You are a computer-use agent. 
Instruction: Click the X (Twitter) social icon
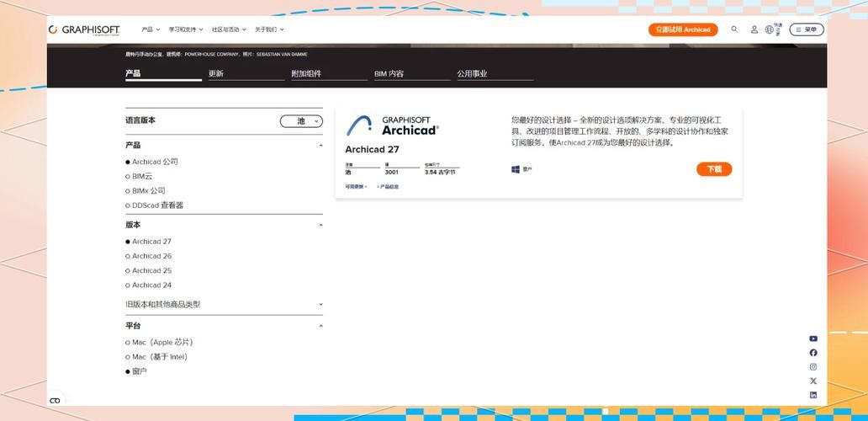coord(813,381)
